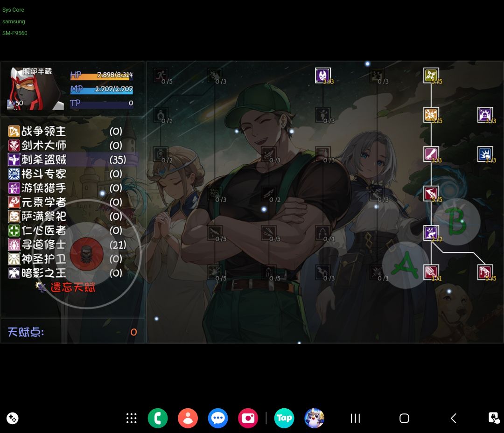This screenshot has width=504, height=433.
Task: Click the orange HP bar 7,898/8,314
Action: 101,76
